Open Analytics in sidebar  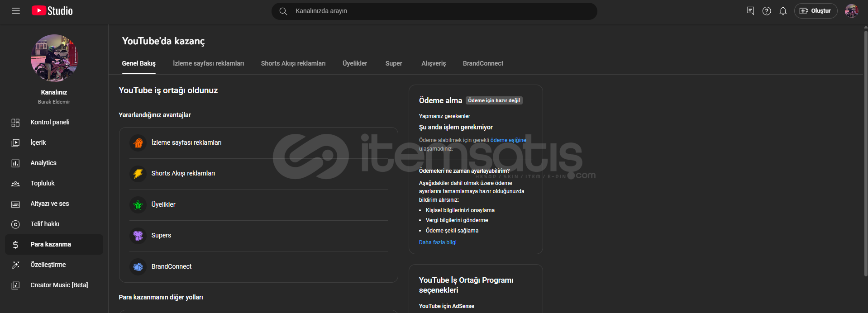(54, 163)
